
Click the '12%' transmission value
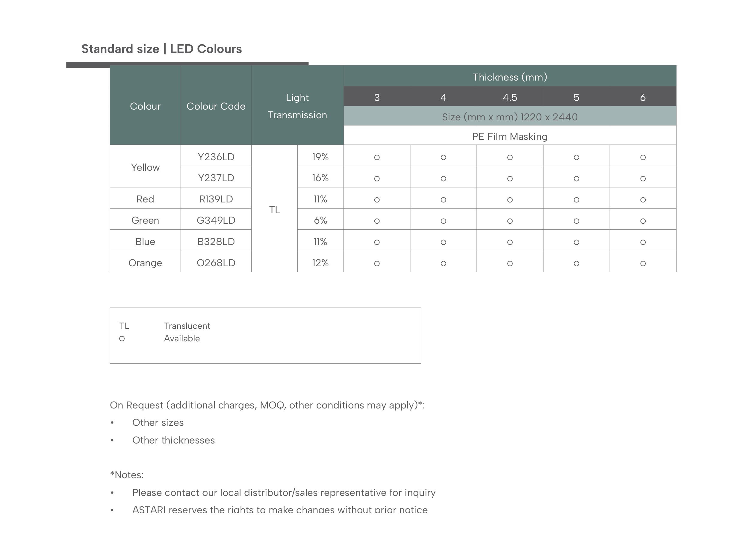pyautogui.click(x=320, y=262)
